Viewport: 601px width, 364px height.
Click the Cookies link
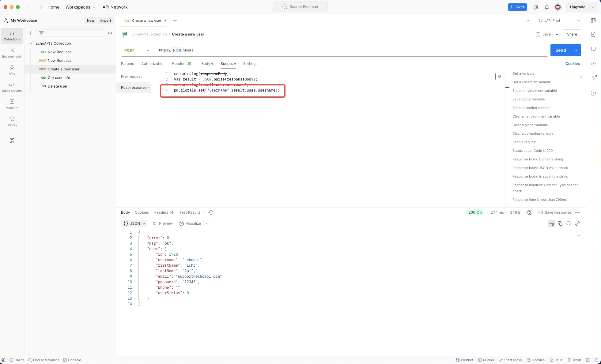pyautogui.click(x=573, y=64)
